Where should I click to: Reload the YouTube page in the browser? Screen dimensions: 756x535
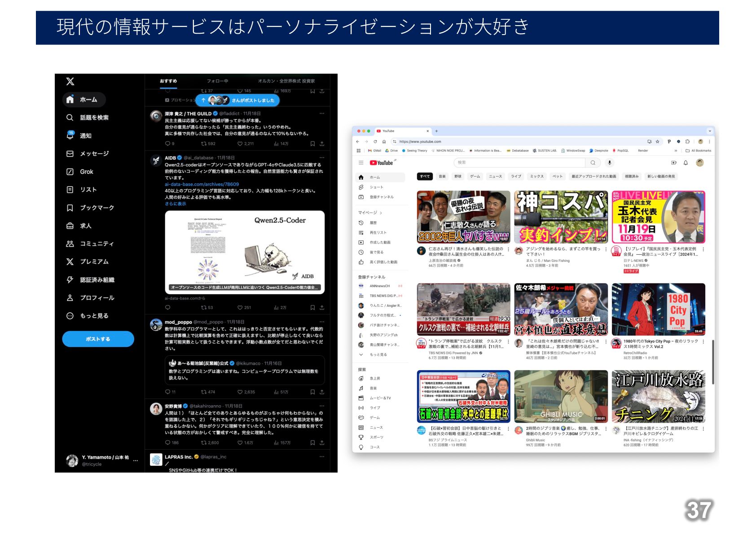(375, 141)
